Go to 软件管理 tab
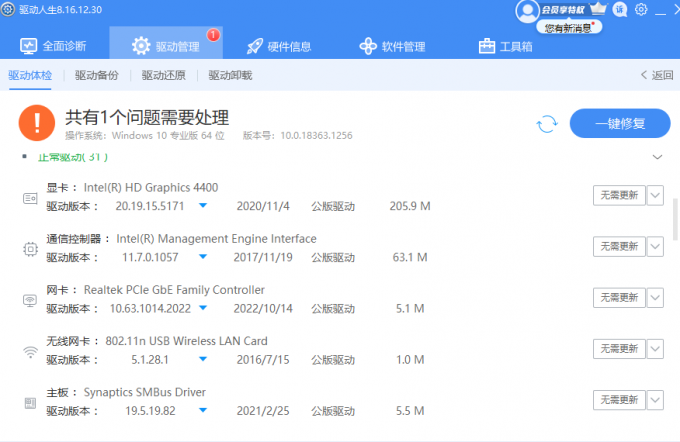The width and height of the screenshot is (680, 442). 392,46
